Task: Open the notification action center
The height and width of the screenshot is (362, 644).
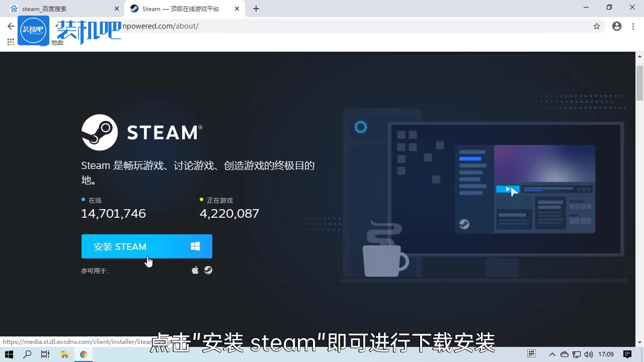Action: click(x=627, y=354)
